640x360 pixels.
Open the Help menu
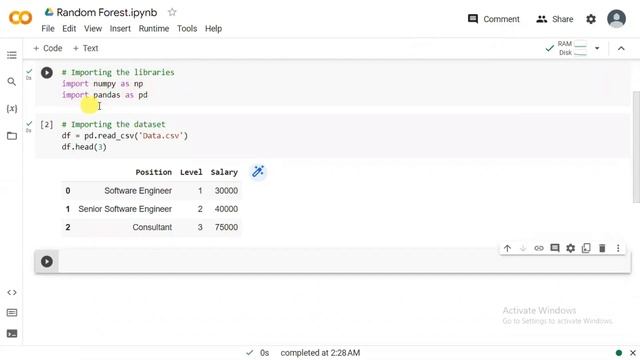(x=213, y=29)
